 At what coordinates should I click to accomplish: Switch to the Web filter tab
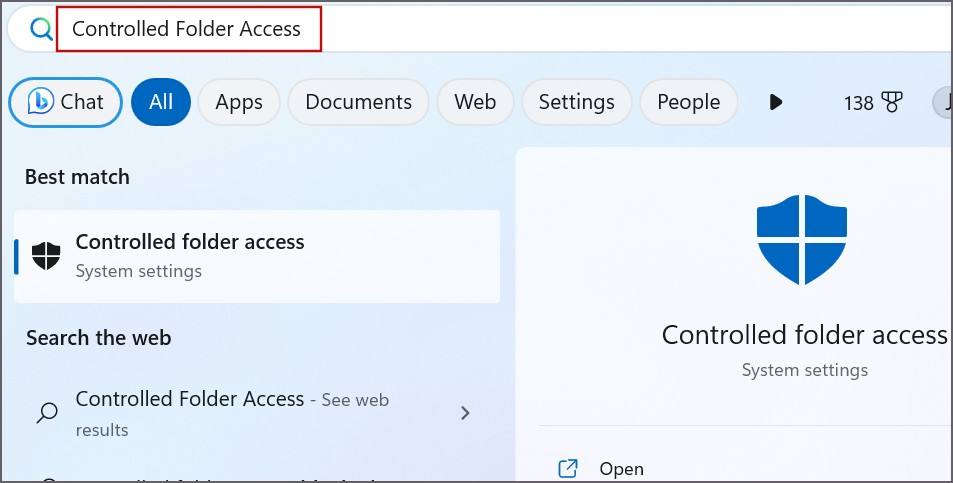(x=475, y=102)
